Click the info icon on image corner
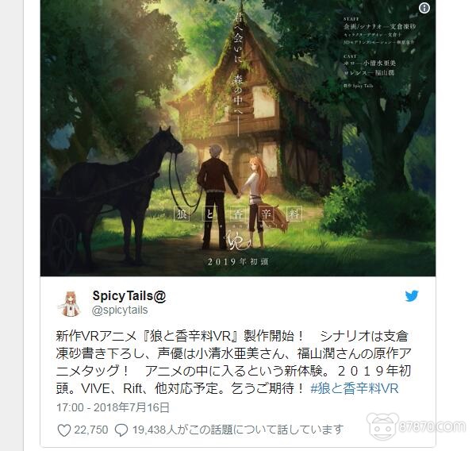The width and height of the screenshot is (476, 451). [x=424, y=8]
